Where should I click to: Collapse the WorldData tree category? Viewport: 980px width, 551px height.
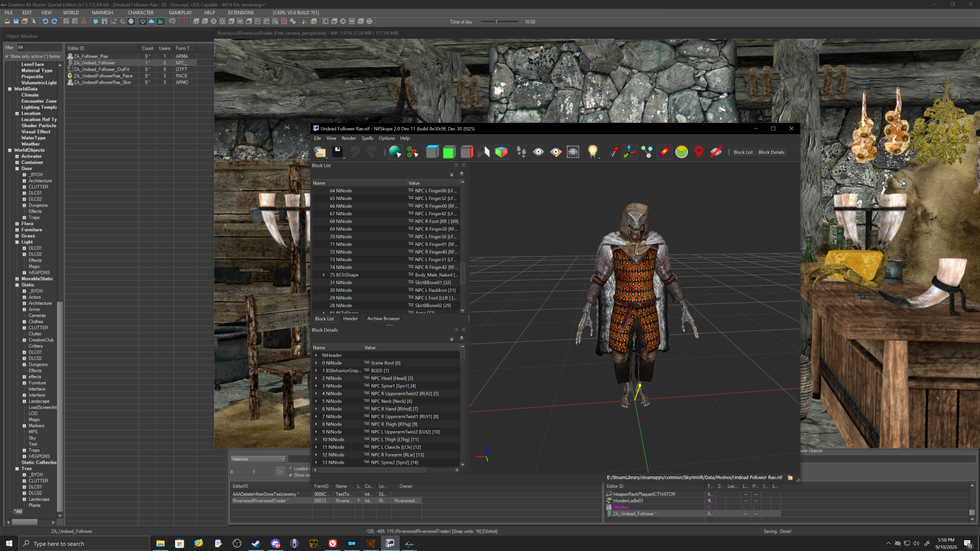click(x=10, y=89)
